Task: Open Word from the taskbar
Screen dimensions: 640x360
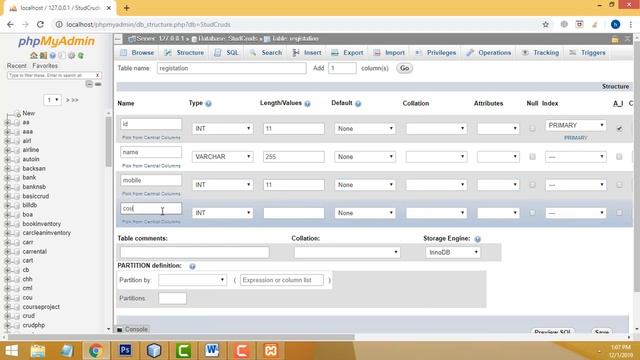Action: point(212,350)
